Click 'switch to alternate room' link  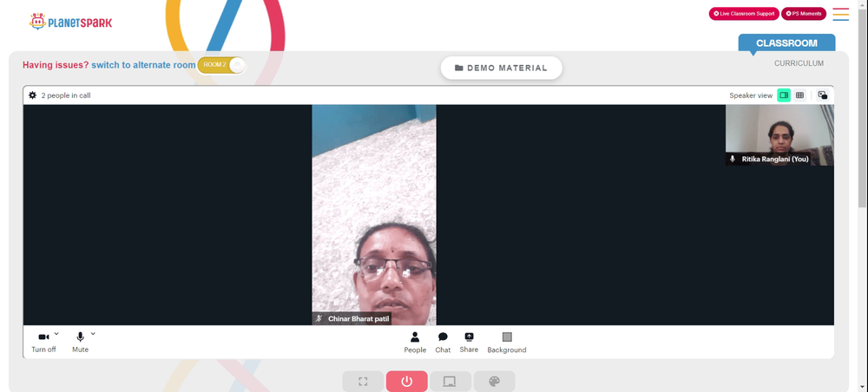(x=143, y=65)
